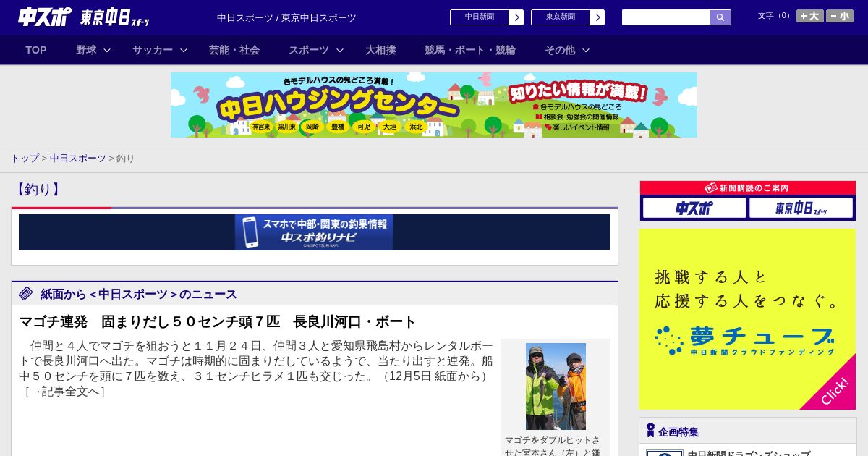Go to TOP in navigation bar

[36, 50]
